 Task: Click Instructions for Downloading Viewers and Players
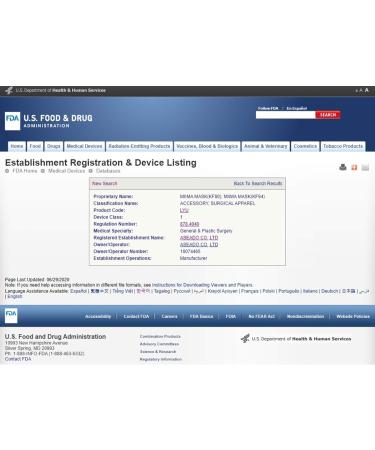tap(202, 285)
